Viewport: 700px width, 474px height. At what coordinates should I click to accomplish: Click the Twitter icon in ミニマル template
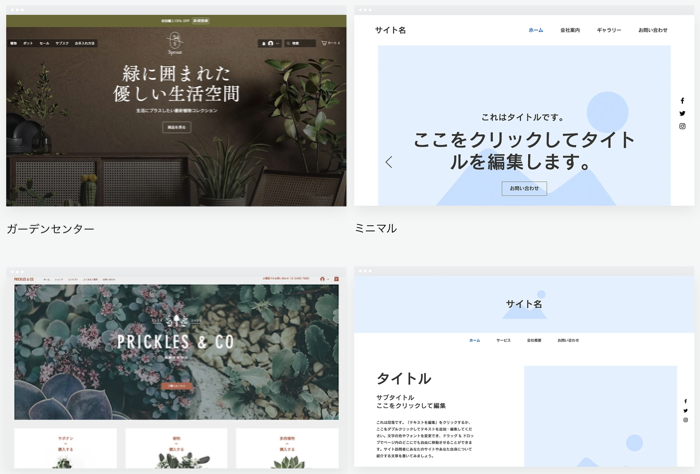[x=682, y=113]
